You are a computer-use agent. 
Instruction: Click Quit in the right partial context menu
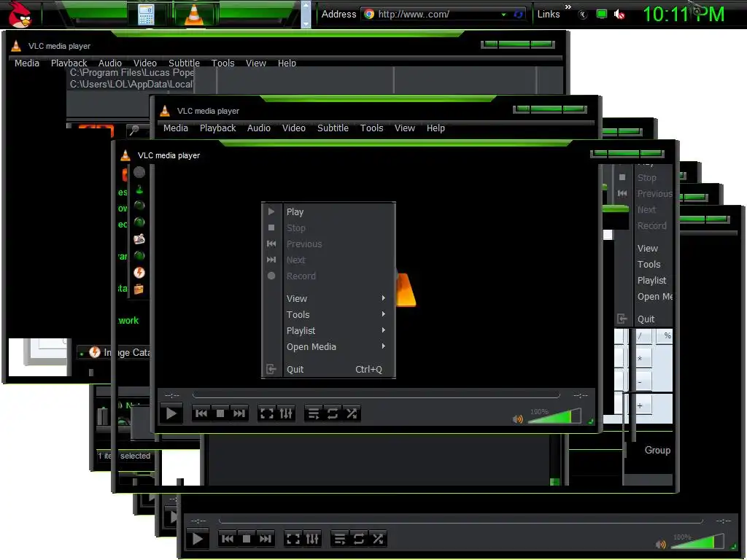coord(646,319)
